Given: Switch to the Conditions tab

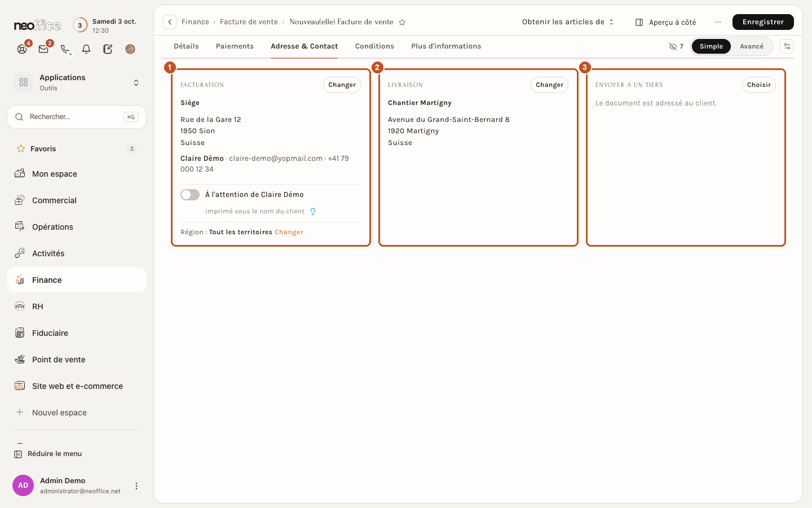Looking at the screenshot, I should point(374,46).
